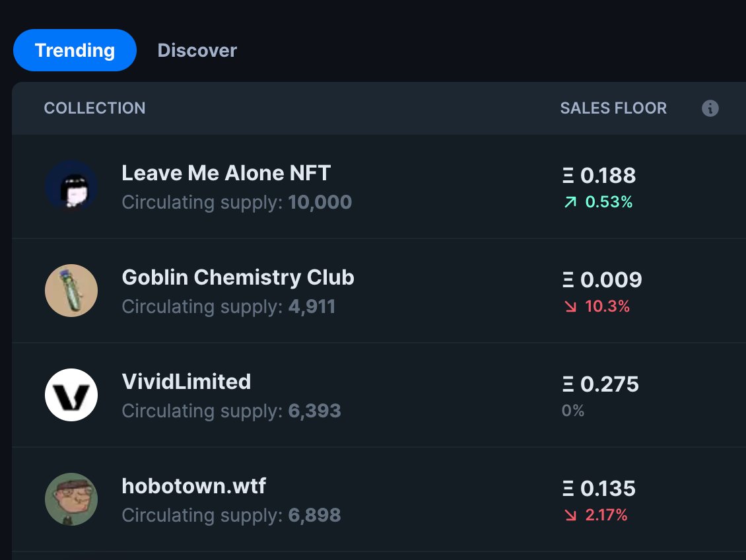Switch to the Discover tab
The height and width of the screenshot is (560, 746).
(197, 50)
